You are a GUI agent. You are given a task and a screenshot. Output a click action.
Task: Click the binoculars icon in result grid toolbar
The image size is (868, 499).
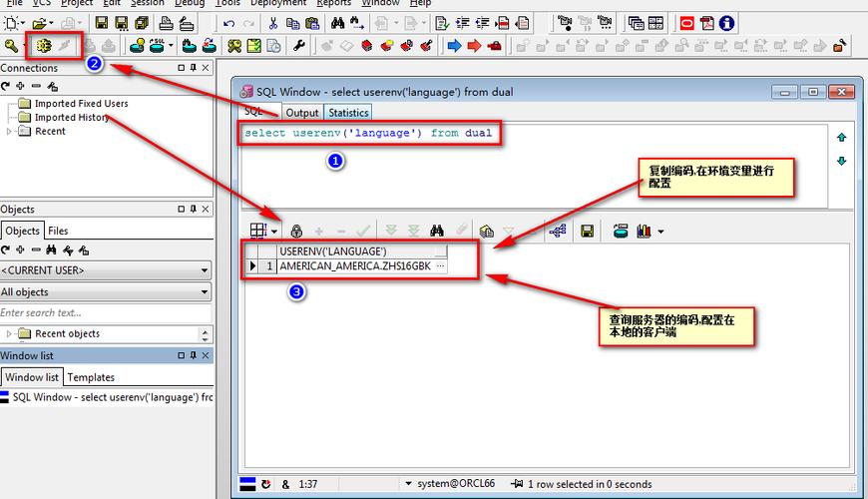[x=437, y=231]
